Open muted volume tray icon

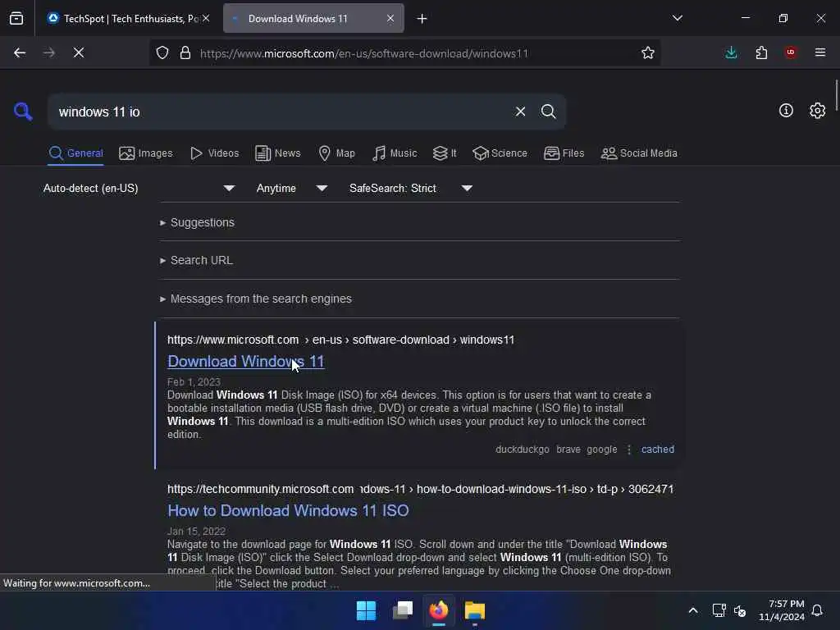click(x=741, y=610)
